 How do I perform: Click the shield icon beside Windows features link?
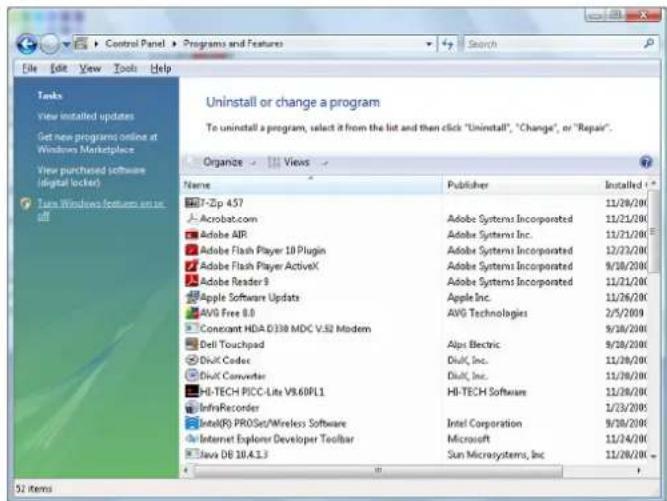(26, 204)
